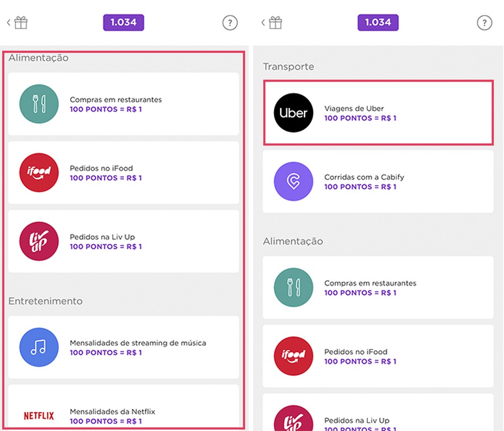This screenshot has height=431, width=504.
Task: Tap the back chevron on the right screen
Action: coord(262,22)
